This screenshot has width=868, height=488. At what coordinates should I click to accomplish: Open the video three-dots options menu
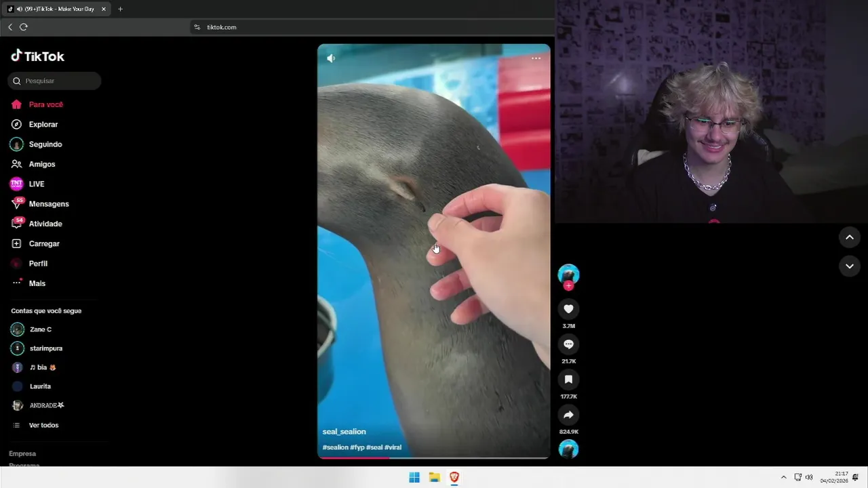click(536, 58)
